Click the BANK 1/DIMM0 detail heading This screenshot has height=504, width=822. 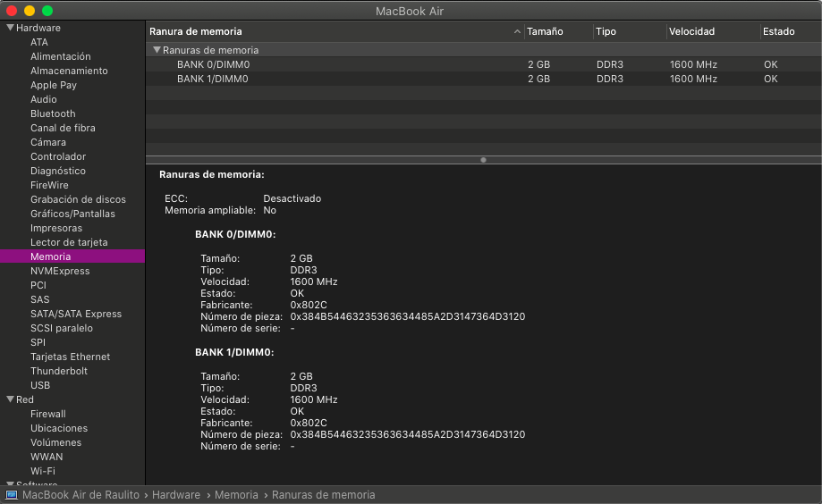click(235, 352)
